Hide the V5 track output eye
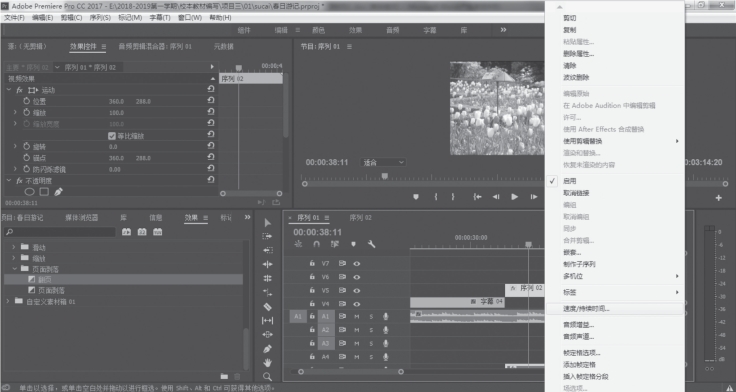 [x=357, y=290]
